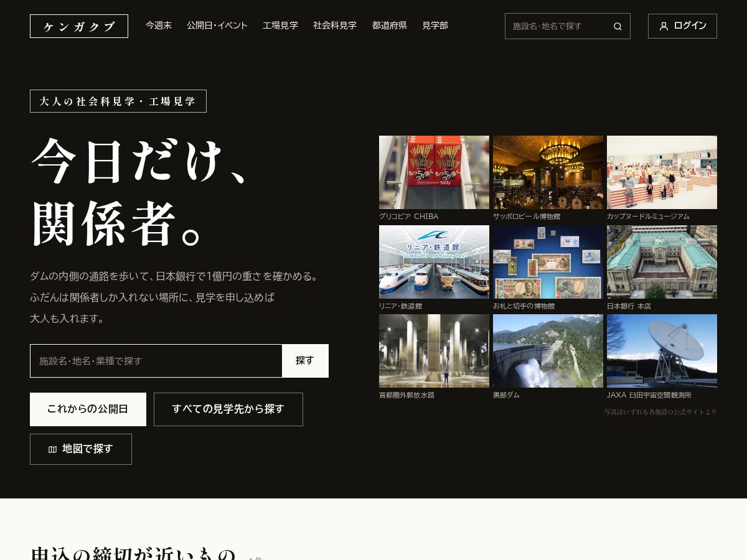Image resolution: width=747 pixels, height=560 pixels.
Task: Focus the 施設名・地名・業種で探す search field
Action: click(x=156, y=361)
